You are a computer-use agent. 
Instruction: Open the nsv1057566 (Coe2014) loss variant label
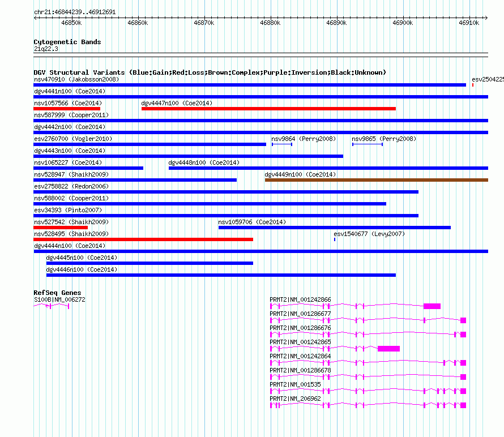pos(68,103)
